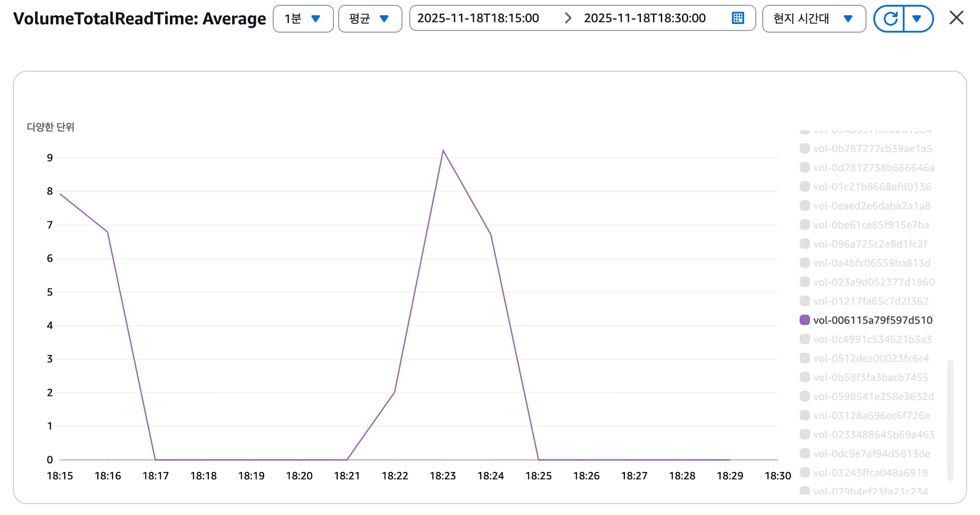The width and height of the screenshot is (980, 515).
Task: Click the 18:21 x-axis time label
Action: point(347,476)
